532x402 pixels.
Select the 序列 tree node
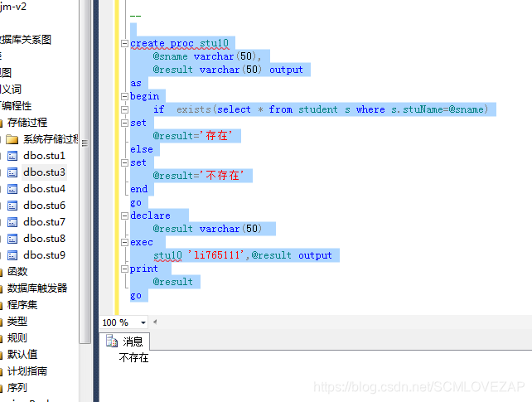(x=17, y=387)
